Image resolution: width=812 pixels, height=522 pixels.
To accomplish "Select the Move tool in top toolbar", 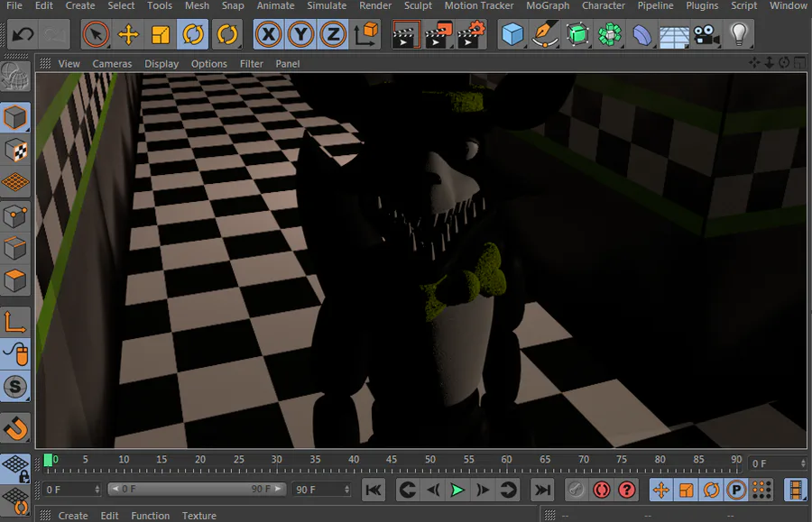I will (128, 34).
